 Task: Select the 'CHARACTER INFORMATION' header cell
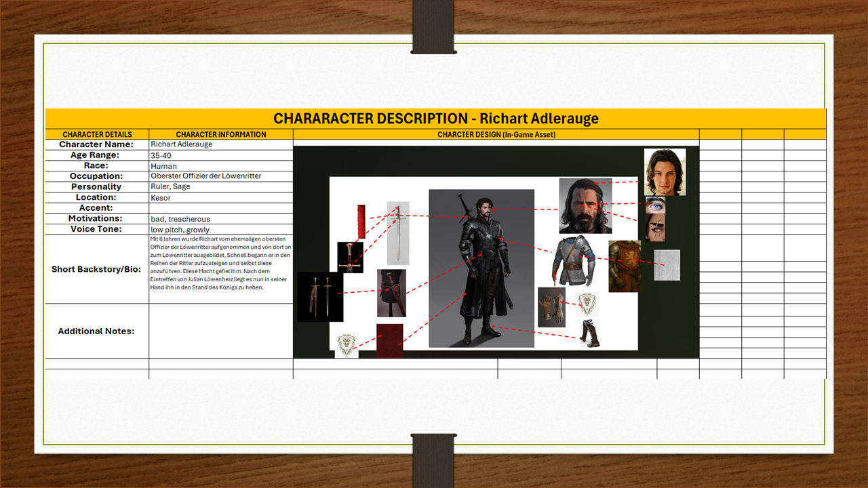click(x=221, y=134)
